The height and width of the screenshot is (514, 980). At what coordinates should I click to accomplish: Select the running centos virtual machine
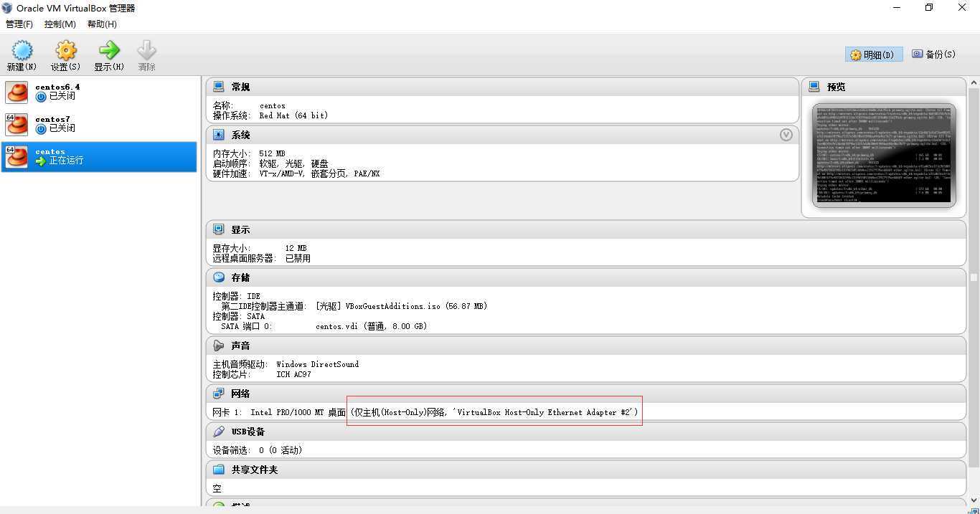(x=99, y=156)
